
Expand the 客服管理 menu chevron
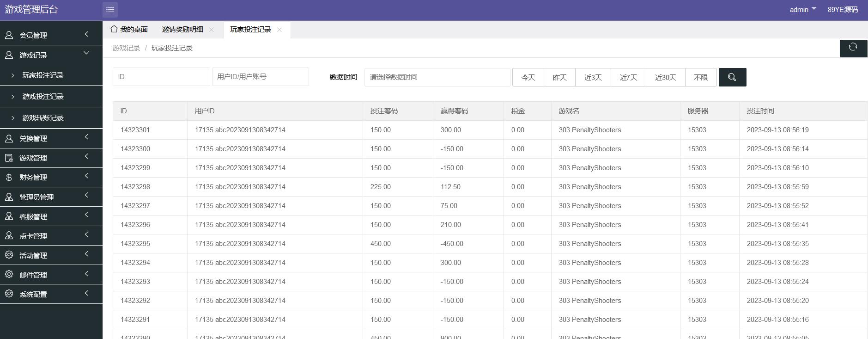point(86,215)
